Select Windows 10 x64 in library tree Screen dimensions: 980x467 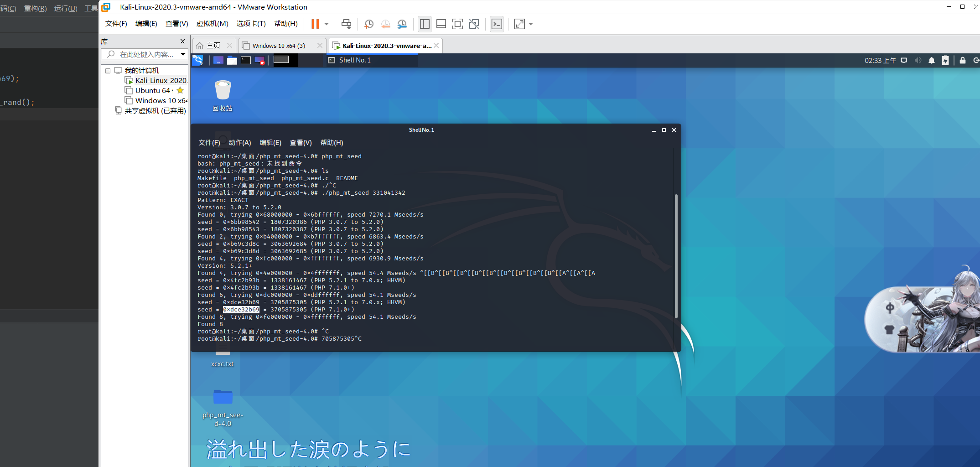click(156, 101)
